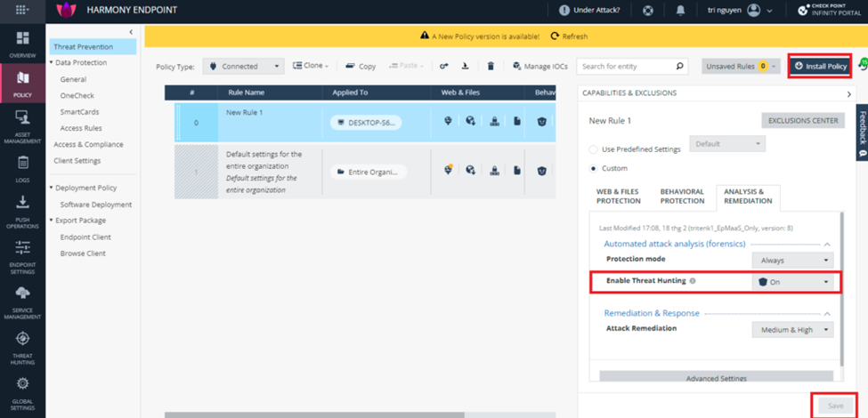Collapse the Capabilities & Exclusions panel
Image resolution: width=868 pixels, height=418 pixels.
(x=849, y=94)
